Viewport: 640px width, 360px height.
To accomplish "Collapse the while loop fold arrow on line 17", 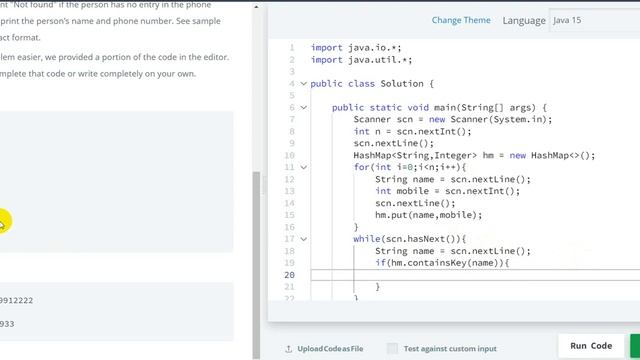I will click(x=304, y=239).
